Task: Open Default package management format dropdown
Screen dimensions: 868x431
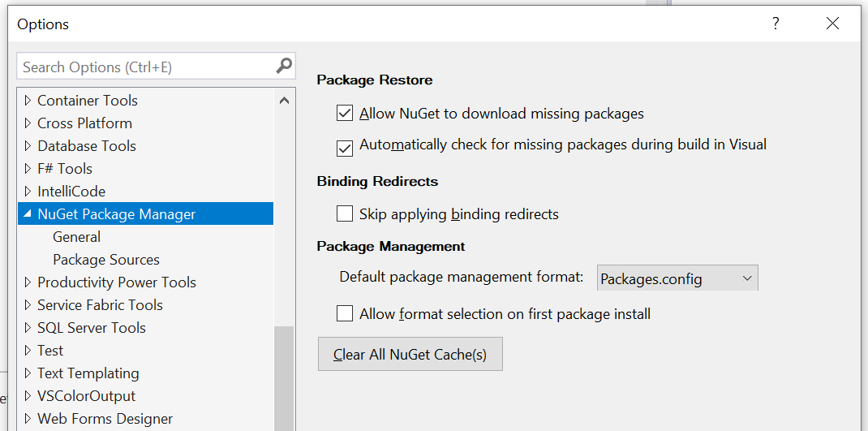Action: (677, 278)
